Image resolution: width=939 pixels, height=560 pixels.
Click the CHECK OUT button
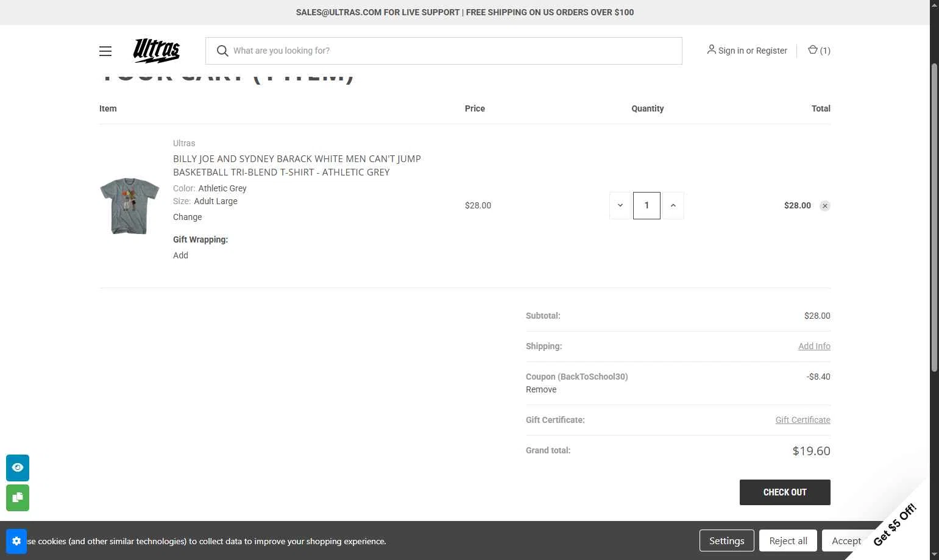pyautogui.click(x=785, y=492)
